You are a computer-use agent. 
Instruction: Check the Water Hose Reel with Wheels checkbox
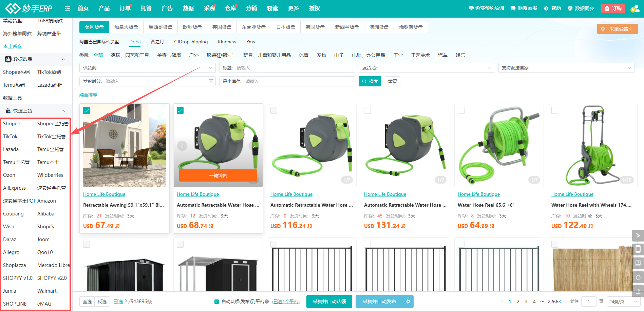coord(555,110)
